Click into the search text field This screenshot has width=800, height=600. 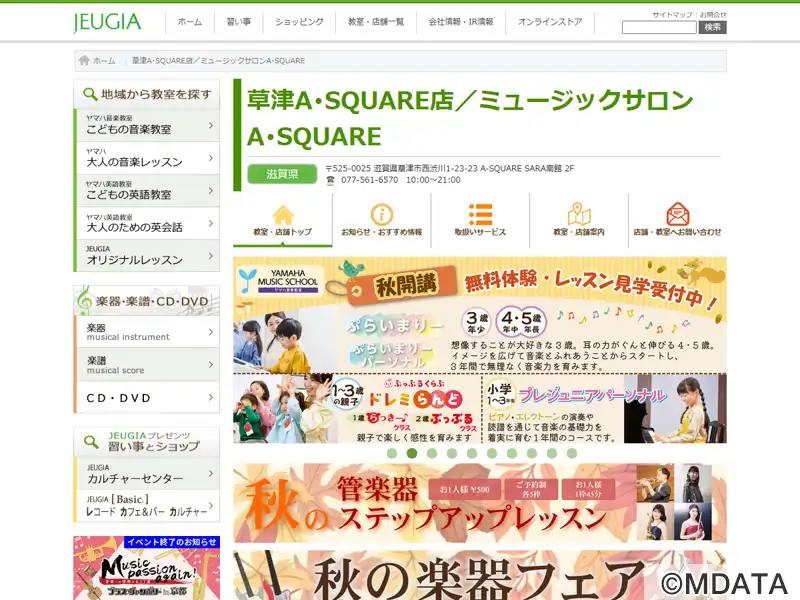(658, 28)
